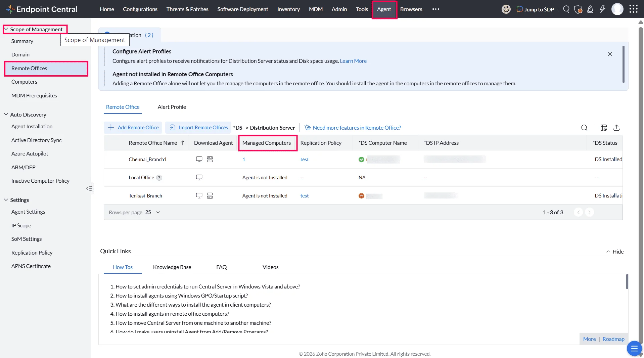Click Jump to SDP
Image resolution: width=644 pixels, height=358 pixels.
point(535,9)
